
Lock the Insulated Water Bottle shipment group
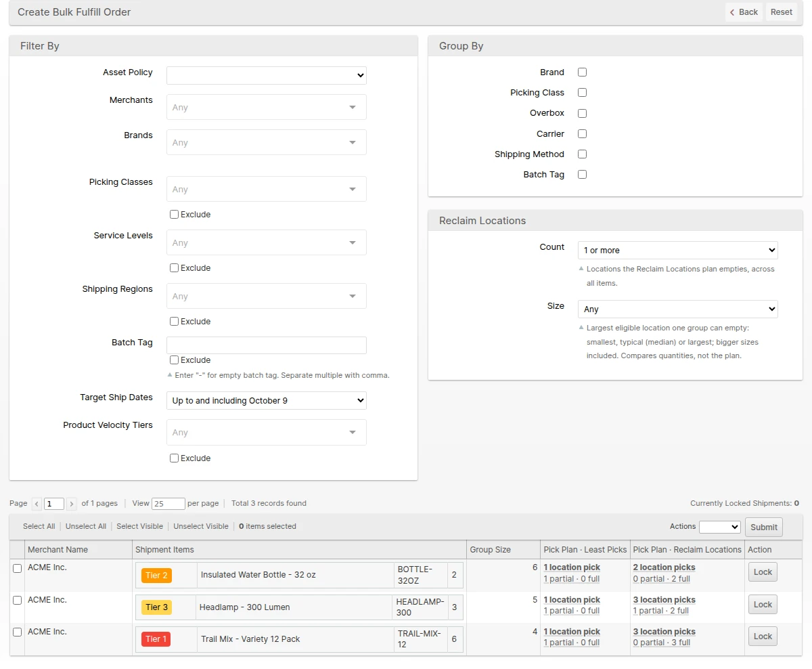(x=763, y=572)
